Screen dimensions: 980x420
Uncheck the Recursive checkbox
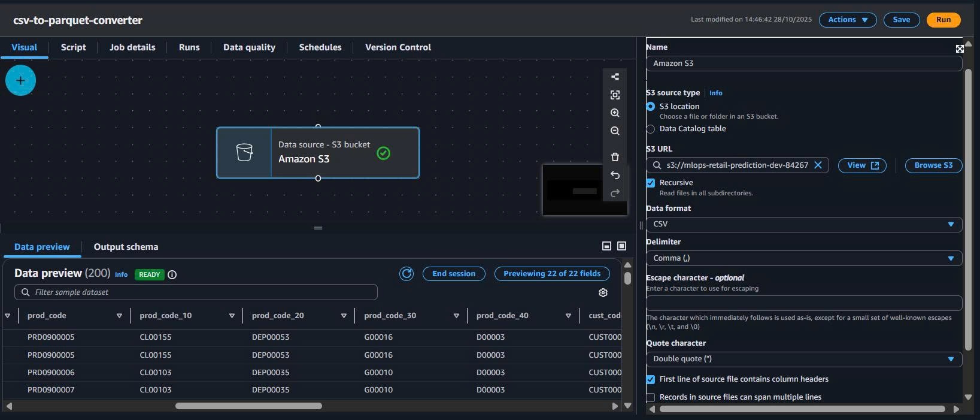[x=651, y=183]
